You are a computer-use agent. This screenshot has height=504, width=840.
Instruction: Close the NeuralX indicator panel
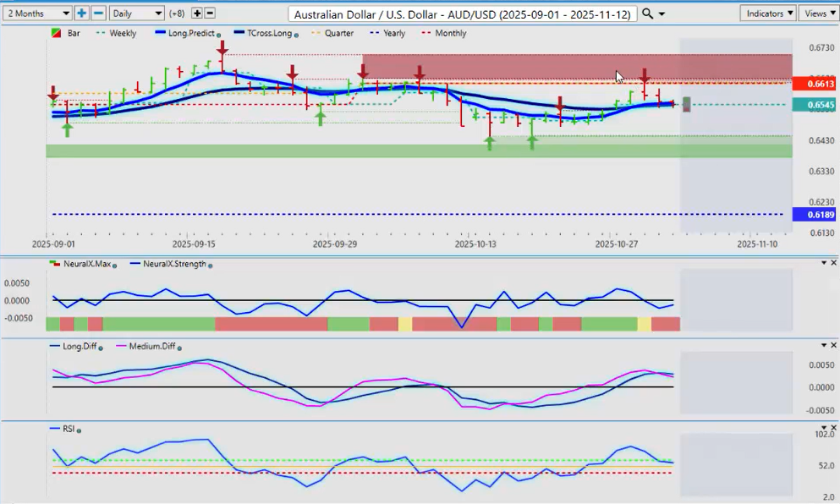pos(834,263)
